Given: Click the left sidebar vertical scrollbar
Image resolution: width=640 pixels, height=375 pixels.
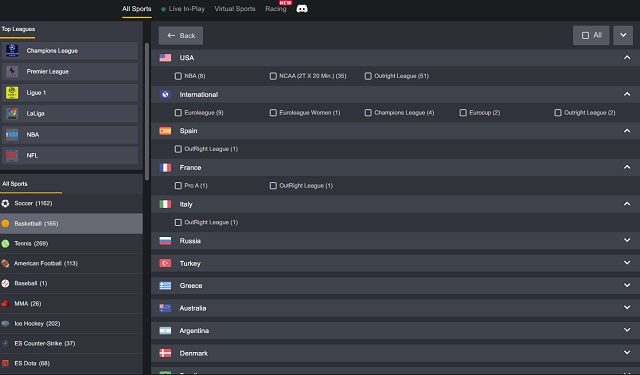Looking at the screenshot, I should tap(147, 111).
